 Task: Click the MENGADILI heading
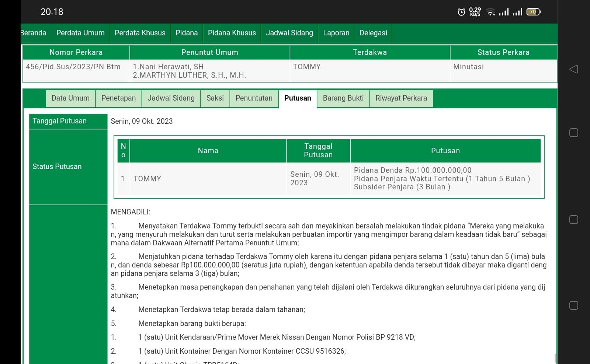click(131, 212)
